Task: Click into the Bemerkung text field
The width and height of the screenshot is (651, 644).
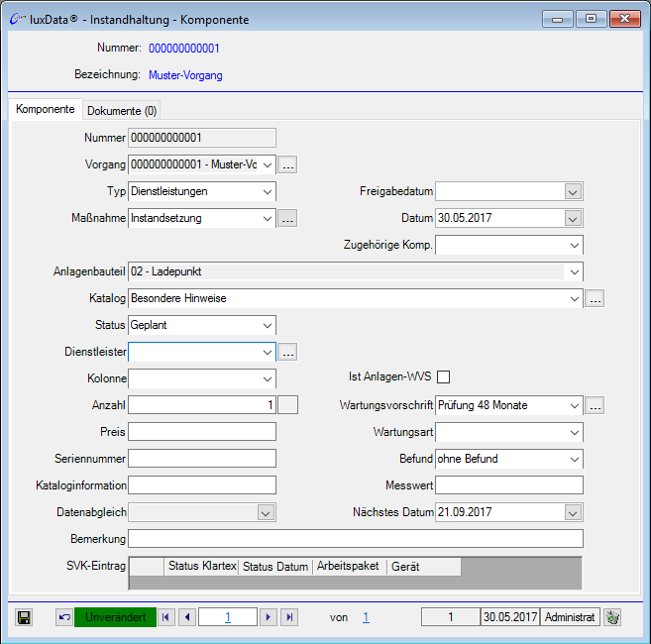Action: [x=356, y=539]
